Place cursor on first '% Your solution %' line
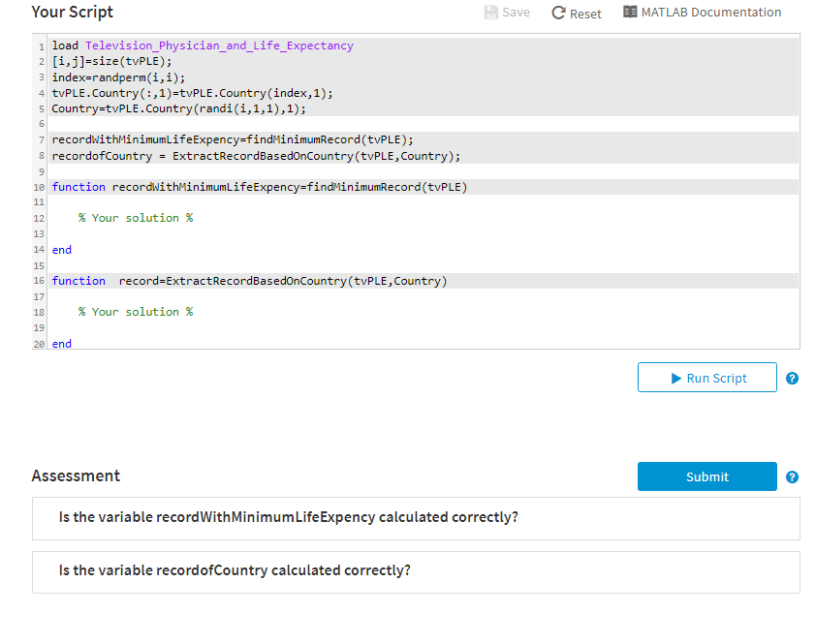 coord(136,218)
